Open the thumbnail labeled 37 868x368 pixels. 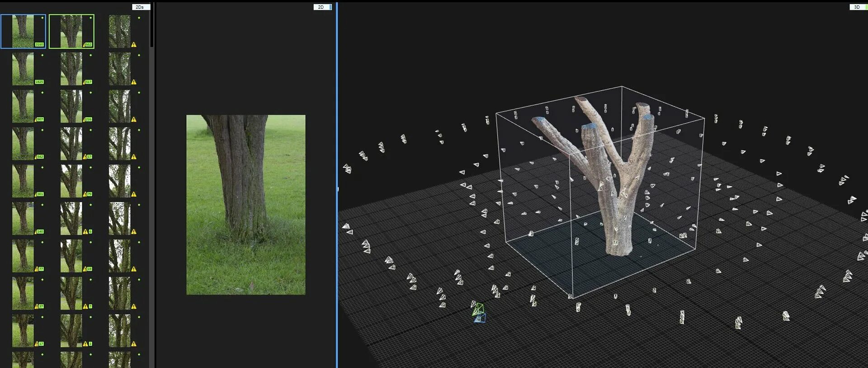click(x=23, y=293)
